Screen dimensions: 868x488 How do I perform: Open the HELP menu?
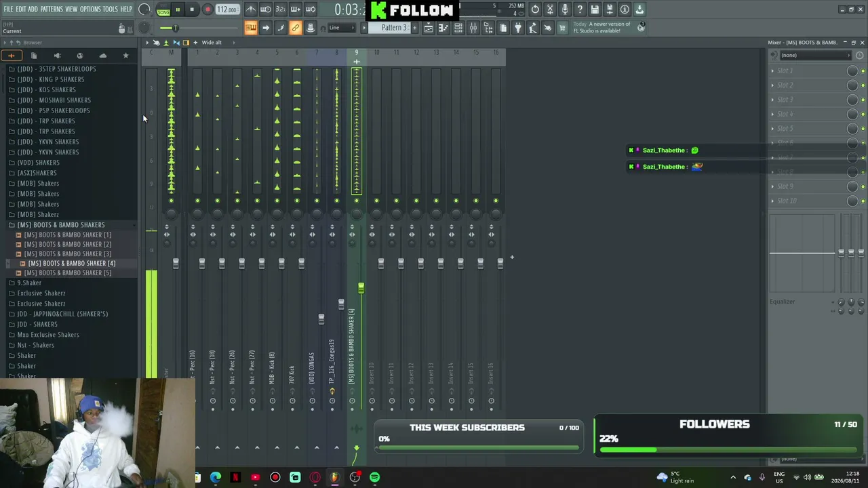coord(127,9)
